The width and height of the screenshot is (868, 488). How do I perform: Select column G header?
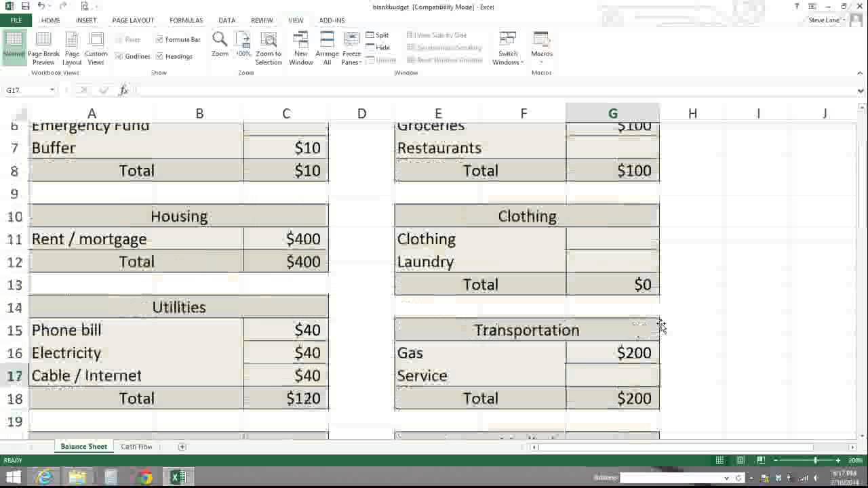tap(612, 113)
